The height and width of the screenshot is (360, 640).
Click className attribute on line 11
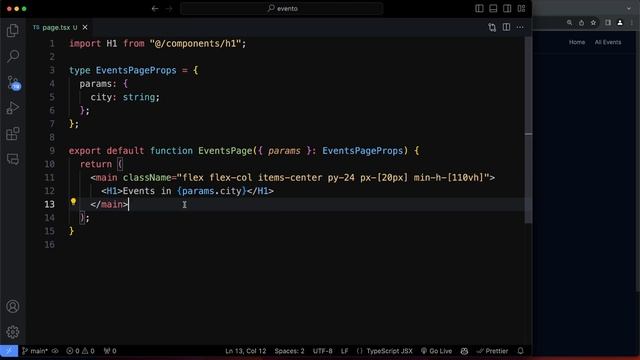147,178
